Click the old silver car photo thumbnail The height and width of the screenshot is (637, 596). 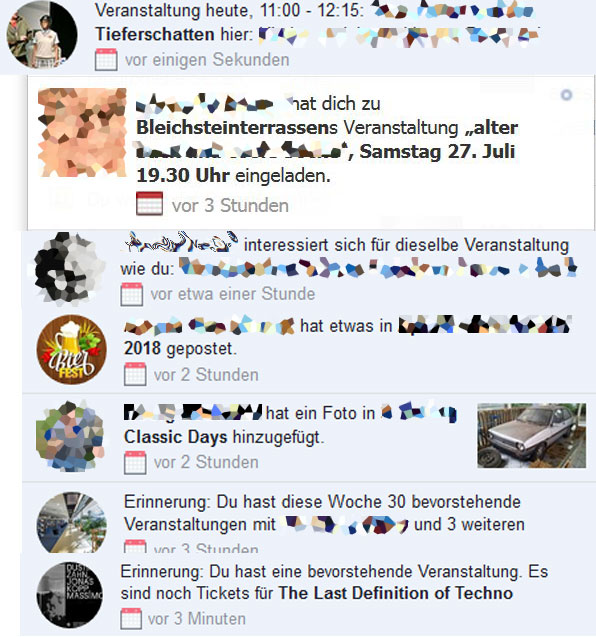click(531, 436)
